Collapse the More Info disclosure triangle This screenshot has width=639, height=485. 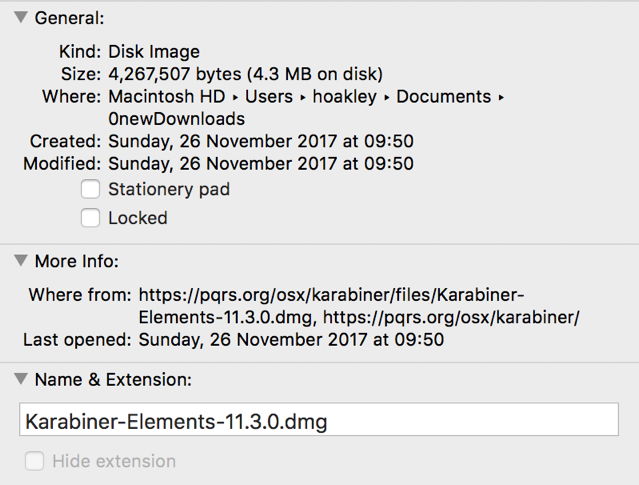20,262
